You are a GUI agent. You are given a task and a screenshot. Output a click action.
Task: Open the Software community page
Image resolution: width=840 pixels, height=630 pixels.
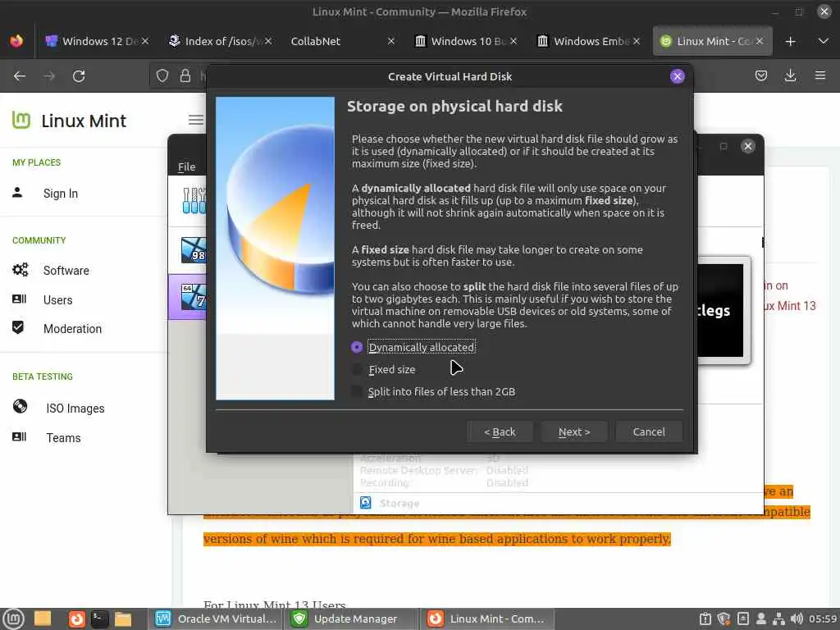coord(66,271)
